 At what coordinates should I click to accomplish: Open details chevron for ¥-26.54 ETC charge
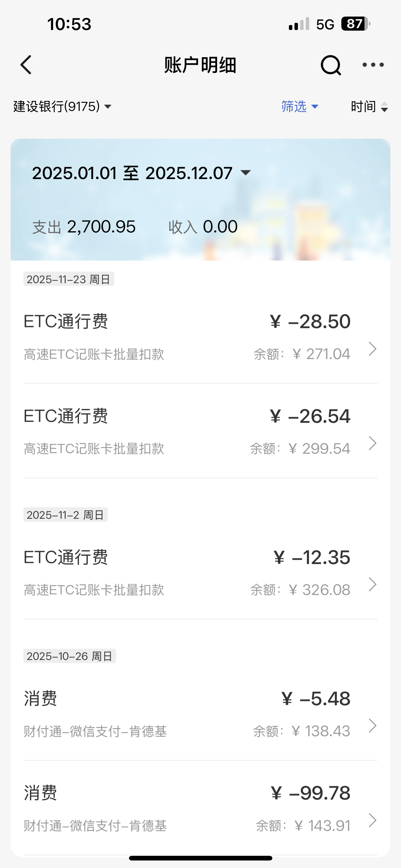pos(372,443)
